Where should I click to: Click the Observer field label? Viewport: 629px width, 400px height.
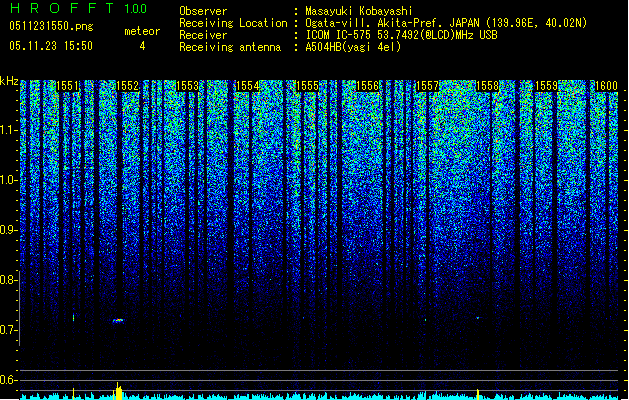[203, 11]
